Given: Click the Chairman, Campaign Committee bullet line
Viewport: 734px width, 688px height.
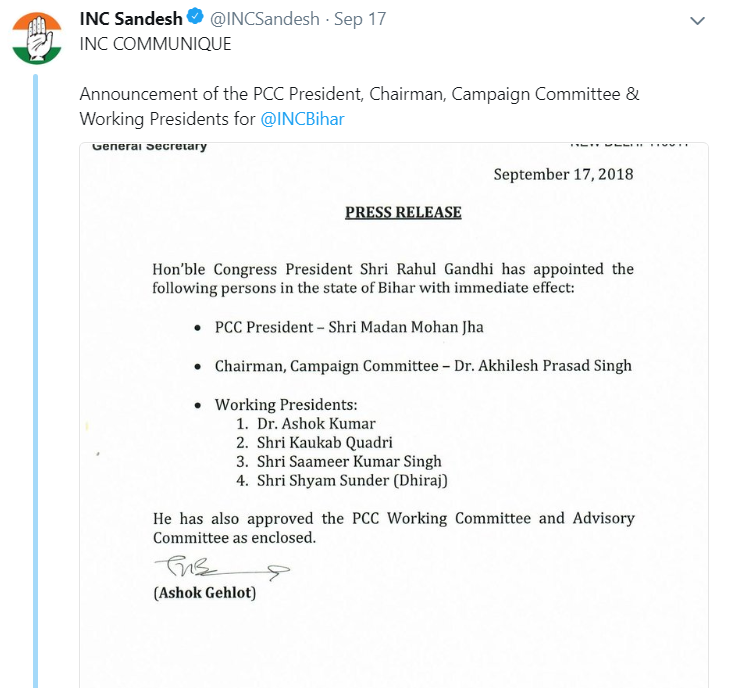Looking at the screenshot, I should (423, 365).
